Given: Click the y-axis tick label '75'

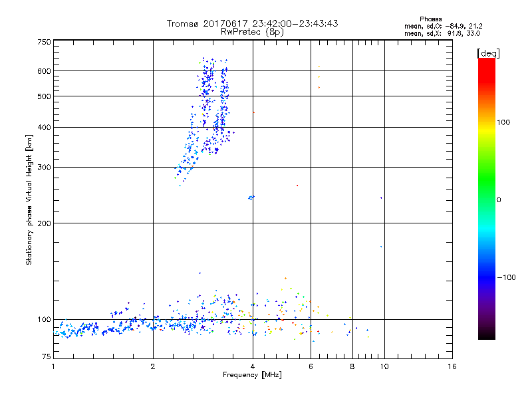Looking at the screenshot, I should tap(47, 356).
